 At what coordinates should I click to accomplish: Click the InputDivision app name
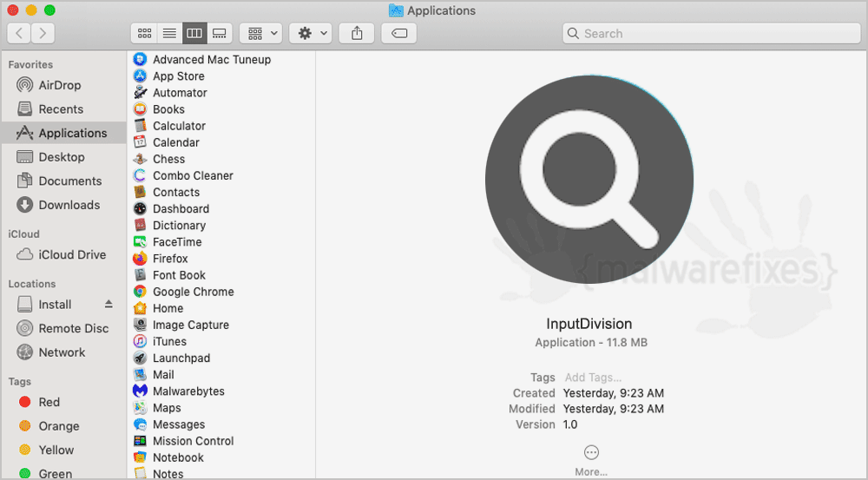point(589,324)
